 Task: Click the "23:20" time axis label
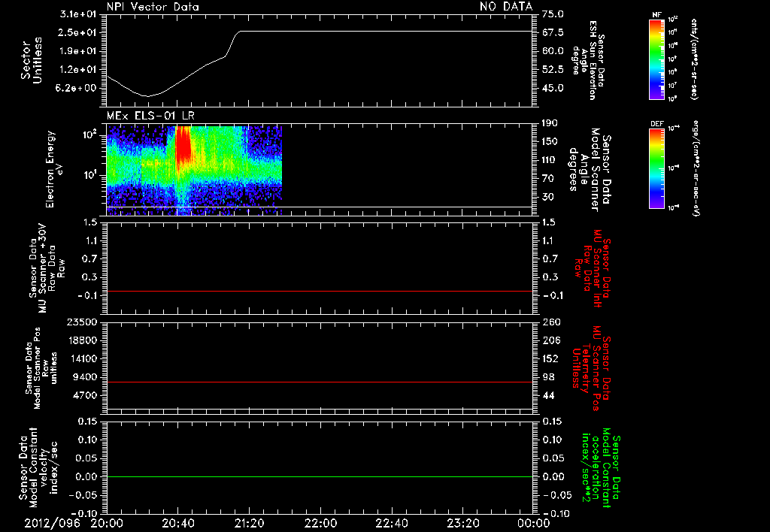click(x=462, y=523)
